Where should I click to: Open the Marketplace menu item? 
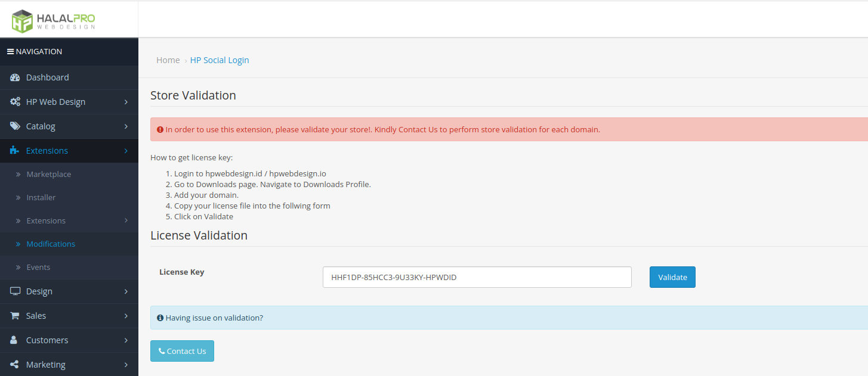click(48, 174)
